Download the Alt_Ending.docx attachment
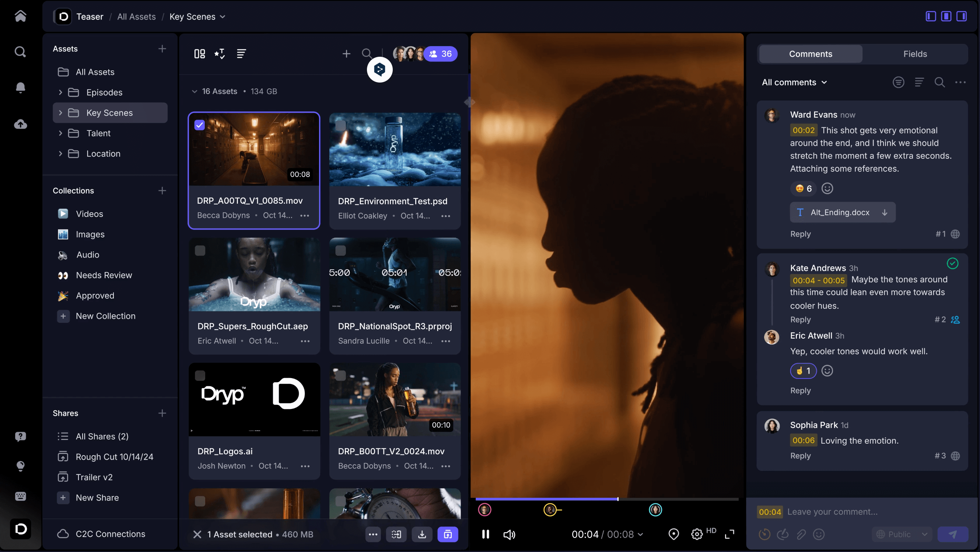The image size is (980, 552). click(885, 212)
